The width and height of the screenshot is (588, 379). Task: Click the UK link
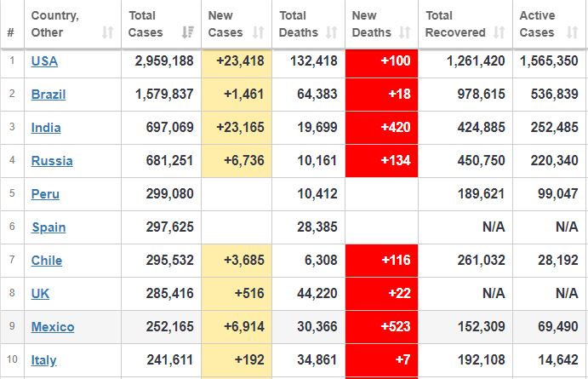[x=40, y=294]
